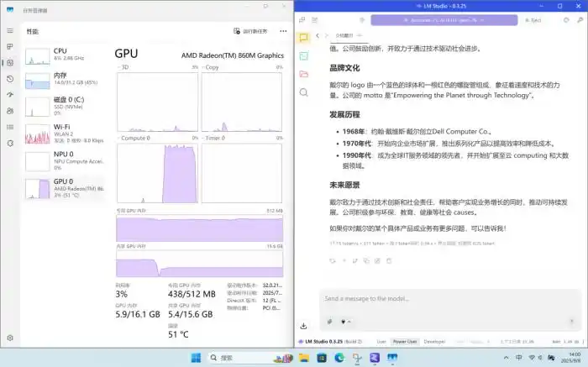Switch to Developer mode in LM Studio
588x367 pixels.
(x=434, y=342)
